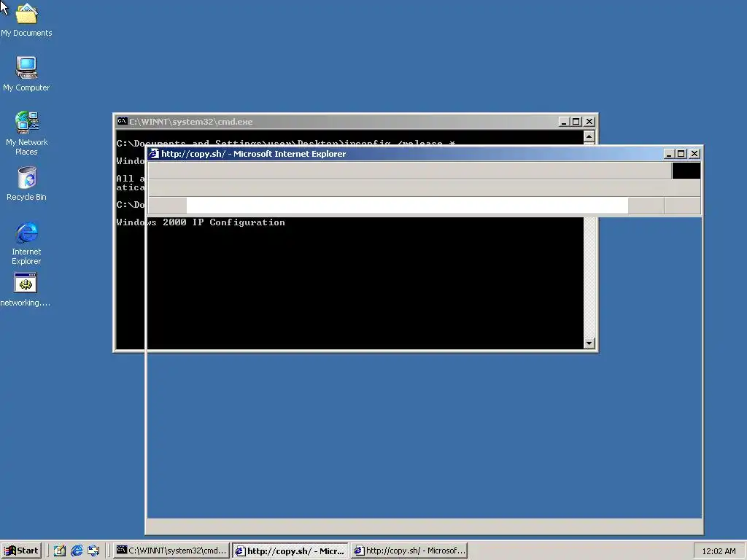The image size is (747, 560).
Task: Click the taskbar clock showing 12:02 AM
Action: pyautogui.click(x=719, y=551)
